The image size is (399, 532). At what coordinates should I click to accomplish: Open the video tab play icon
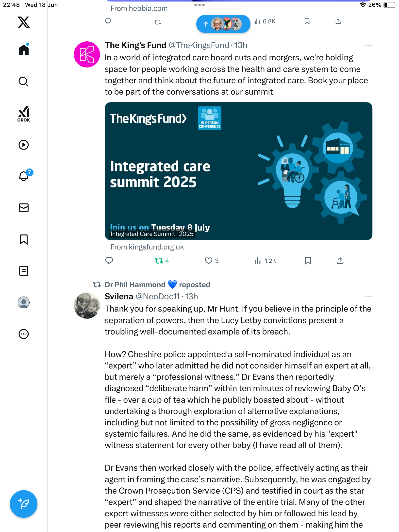pos(24,145)
